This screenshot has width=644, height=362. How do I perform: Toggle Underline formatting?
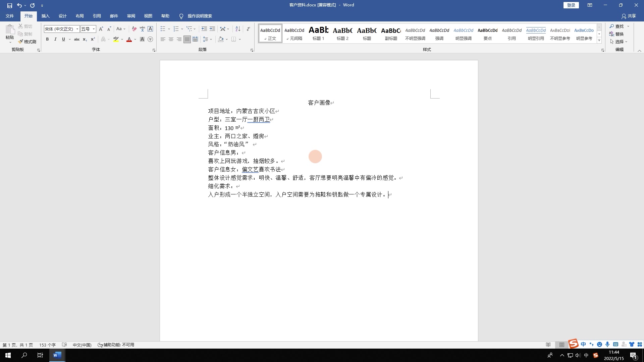pos(63,39)
